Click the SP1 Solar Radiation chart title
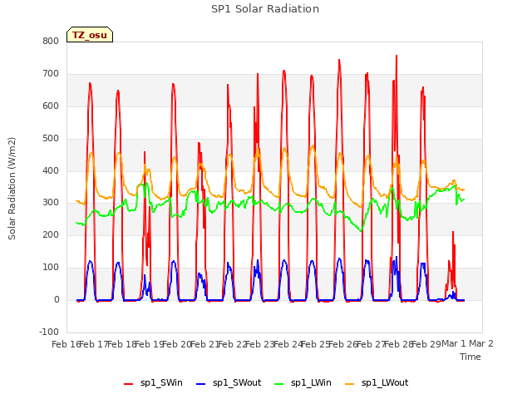The image size is (532, 399). coord(265,9)
